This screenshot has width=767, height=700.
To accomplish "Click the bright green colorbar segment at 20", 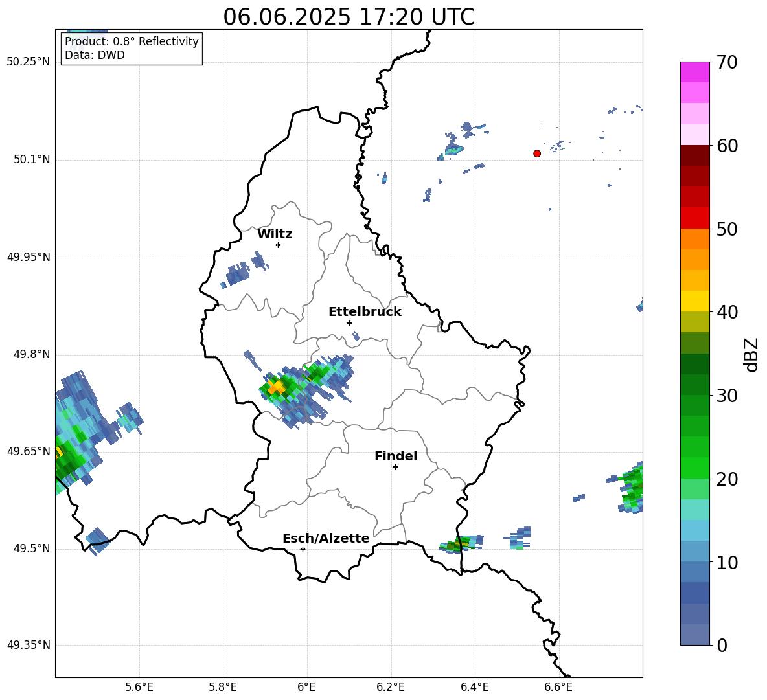I will coord(694,468).
